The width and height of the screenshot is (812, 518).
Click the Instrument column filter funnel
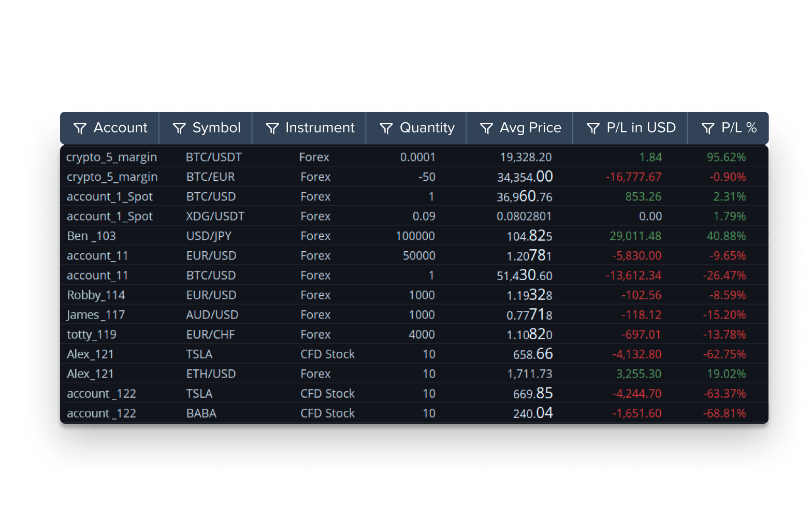tap(272, 128)
